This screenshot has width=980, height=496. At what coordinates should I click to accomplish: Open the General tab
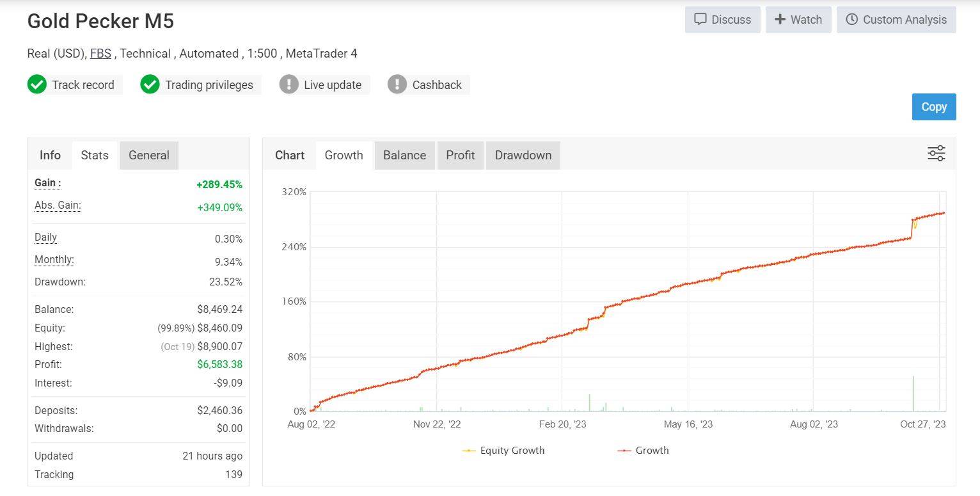(x=149, y=156)
